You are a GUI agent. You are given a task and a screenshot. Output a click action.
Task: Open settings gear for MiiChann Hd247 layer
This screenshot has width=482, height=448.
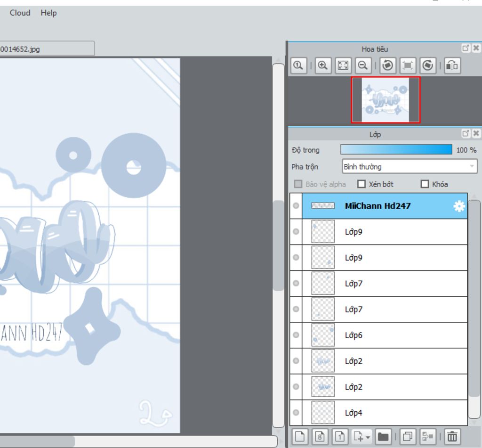pos(458,206)
